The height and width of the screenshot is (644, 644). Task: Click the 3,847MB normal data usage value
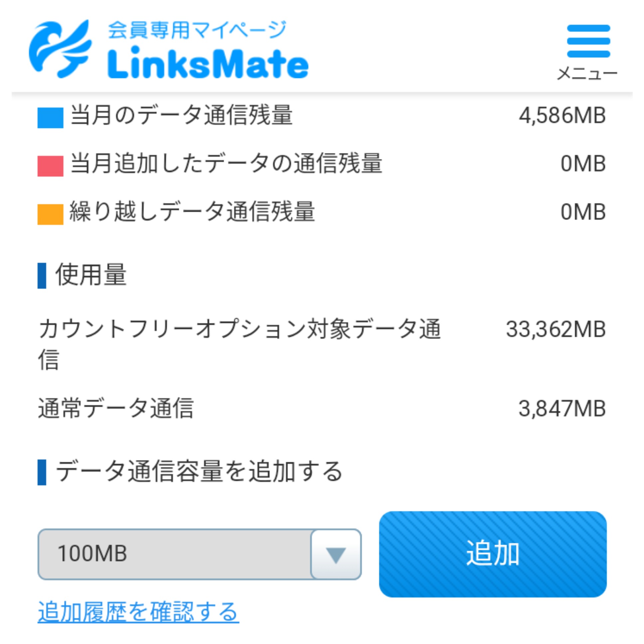[x=562, y=409]
